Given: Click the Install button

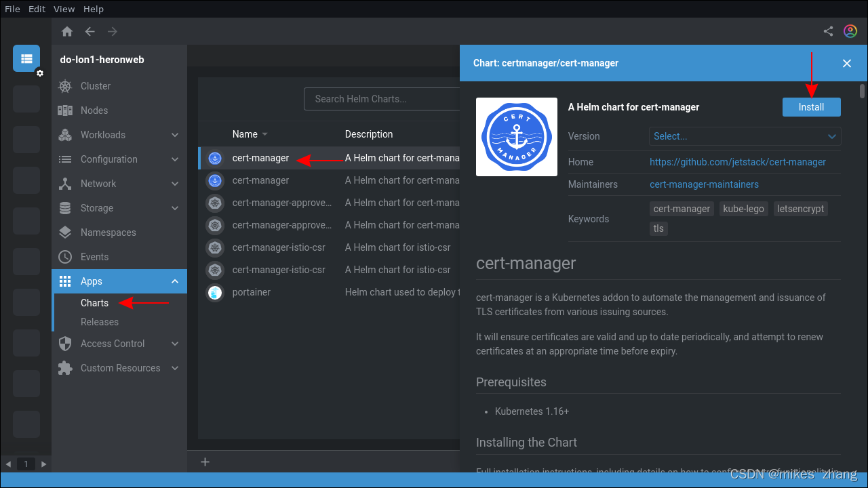Looking at the screenshot, I should 811,107.
